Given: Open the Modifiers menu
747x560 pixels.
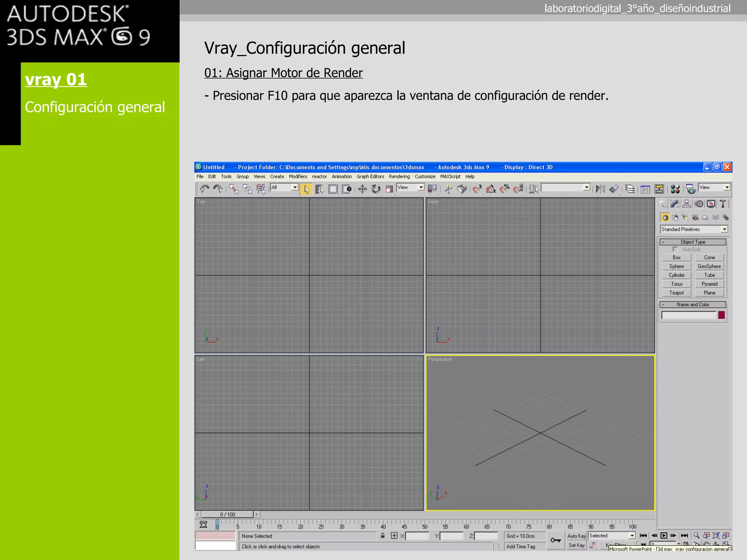Looking at the screenshot, I should pos(298,176).
